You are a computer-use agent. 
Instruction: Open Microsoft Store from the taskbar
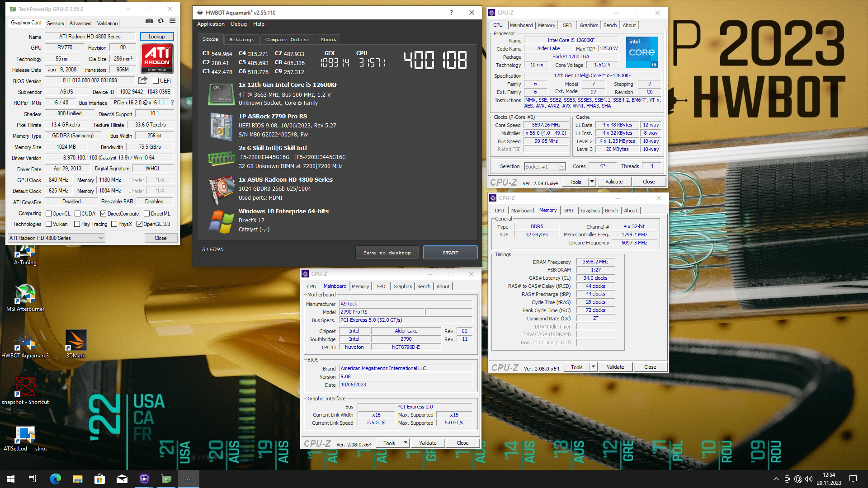click(x=99, y=479)
